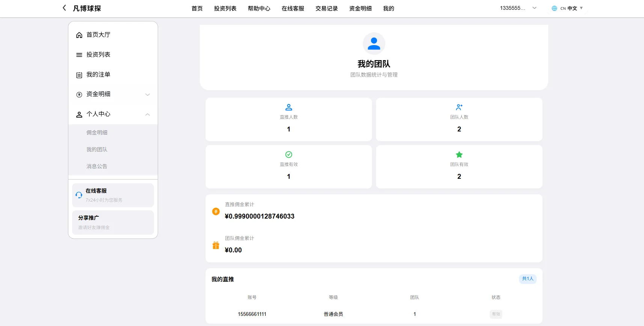
Task: Click the person icon above 直推人数
Action: 289,107
